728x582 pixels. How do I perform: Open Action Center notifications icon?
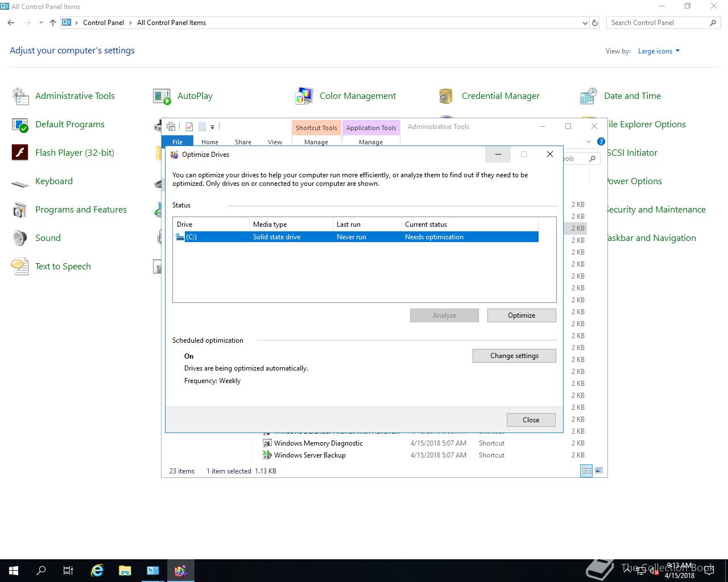coord(709,571)
